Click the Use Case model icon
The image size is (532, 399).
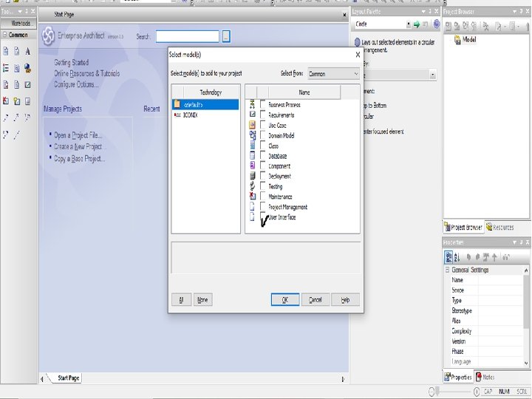coord(252,125)
